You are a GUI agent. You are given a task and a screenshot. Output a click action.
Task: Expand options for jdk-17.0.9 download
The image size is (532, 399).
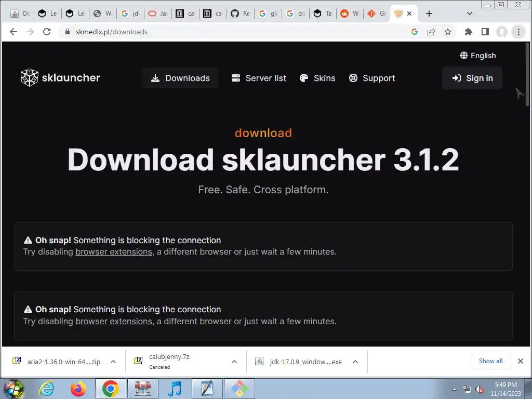click(355, 362)
